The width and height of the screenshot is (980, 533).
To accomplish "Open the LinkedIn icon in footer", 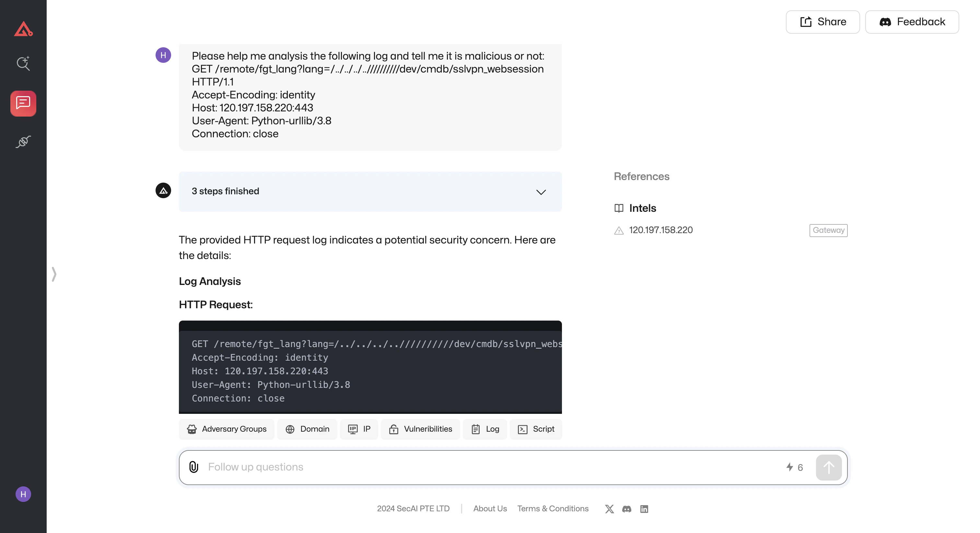I will [x=644, y=509].
